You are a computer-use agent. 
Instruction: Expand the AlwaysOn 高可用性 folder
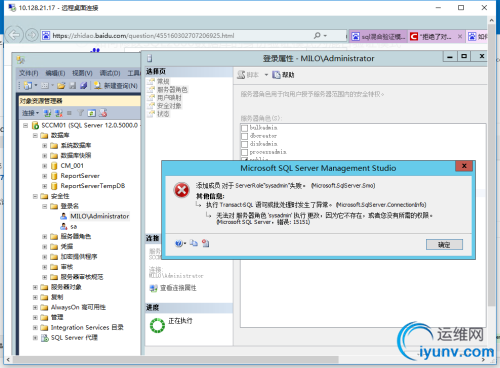click(x=35, y=307)
